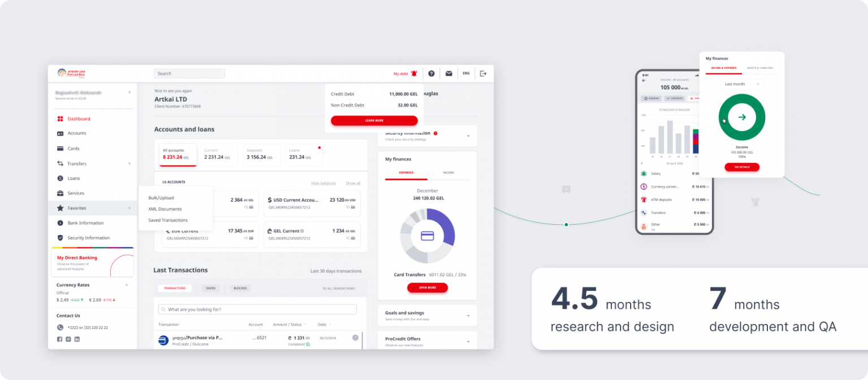The width and height of the screenshot is (868, 380).
Task: Select Saved Transactions from Favorites menu
Action: (168, 220)
